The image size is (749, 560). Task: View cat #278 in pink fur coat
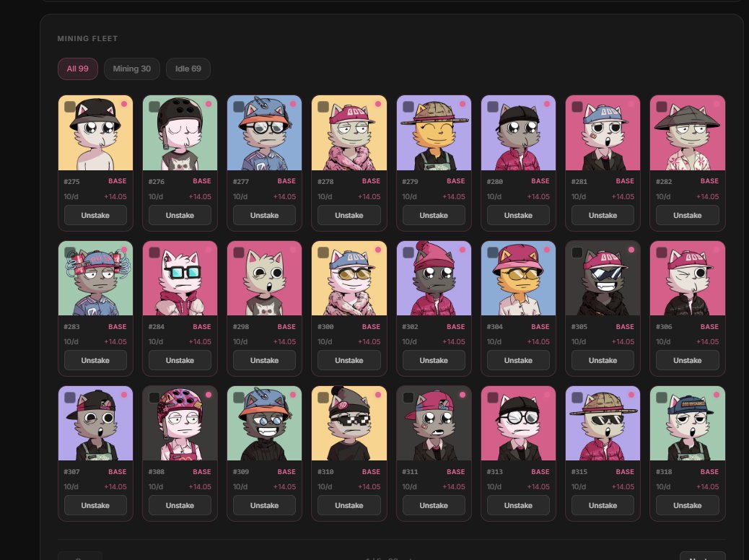349,133
